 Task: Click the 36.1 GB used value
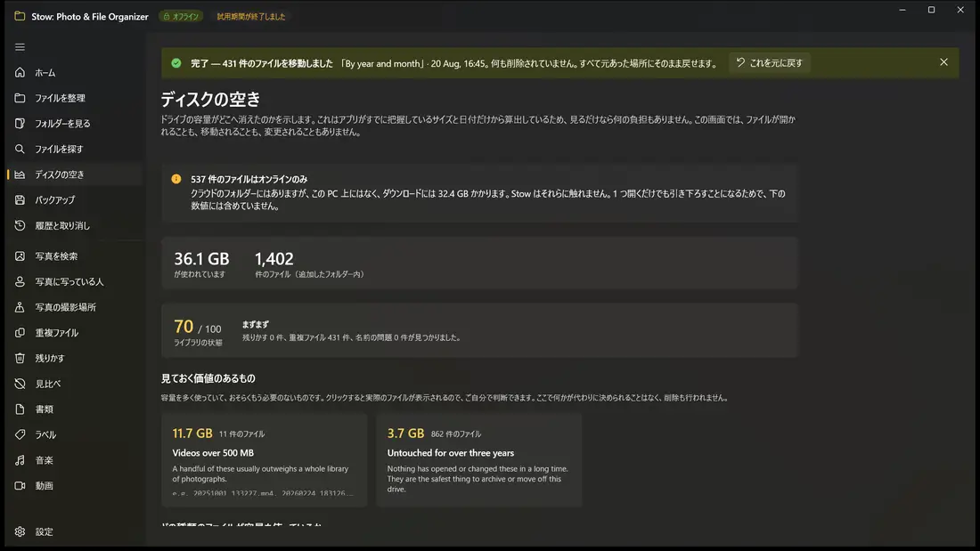point(201,259)
